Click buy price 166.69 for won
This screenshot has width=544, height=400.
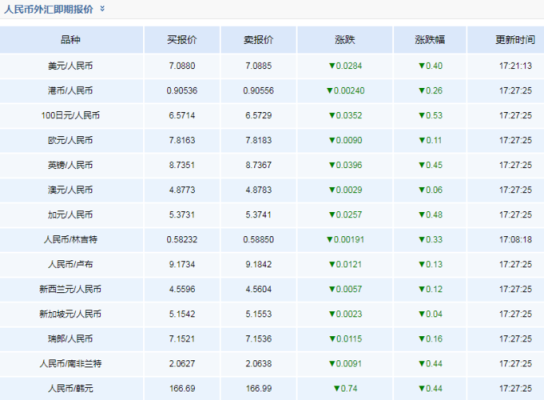(x=182, y=388)
